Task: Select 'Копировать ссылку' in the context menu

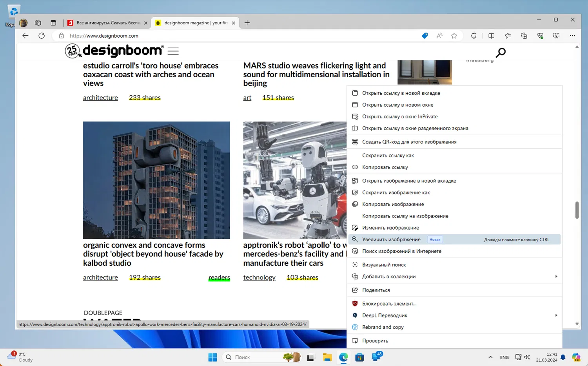Action: point(455,167)
